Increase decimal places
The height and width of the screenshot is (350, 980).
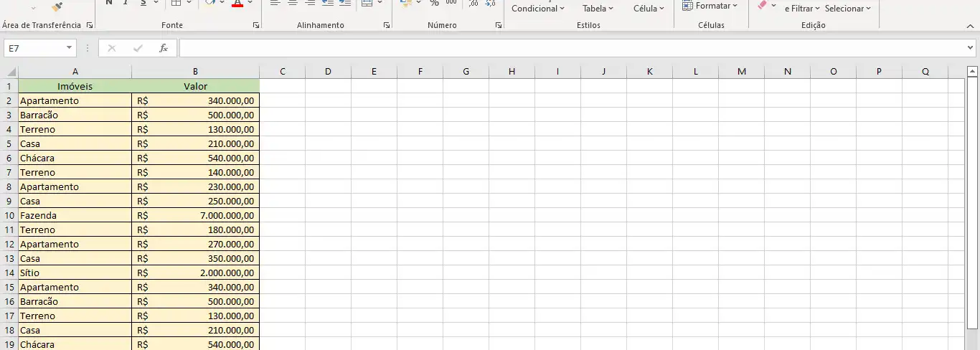click(473, 3)
